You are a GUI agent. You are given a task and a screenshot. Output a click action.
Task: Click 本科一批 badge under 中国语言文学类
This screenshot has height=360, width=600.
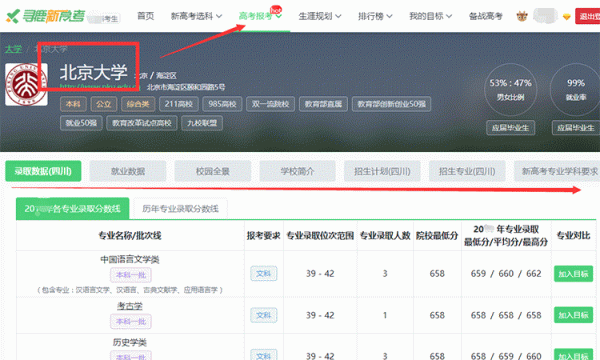[130, 275]
